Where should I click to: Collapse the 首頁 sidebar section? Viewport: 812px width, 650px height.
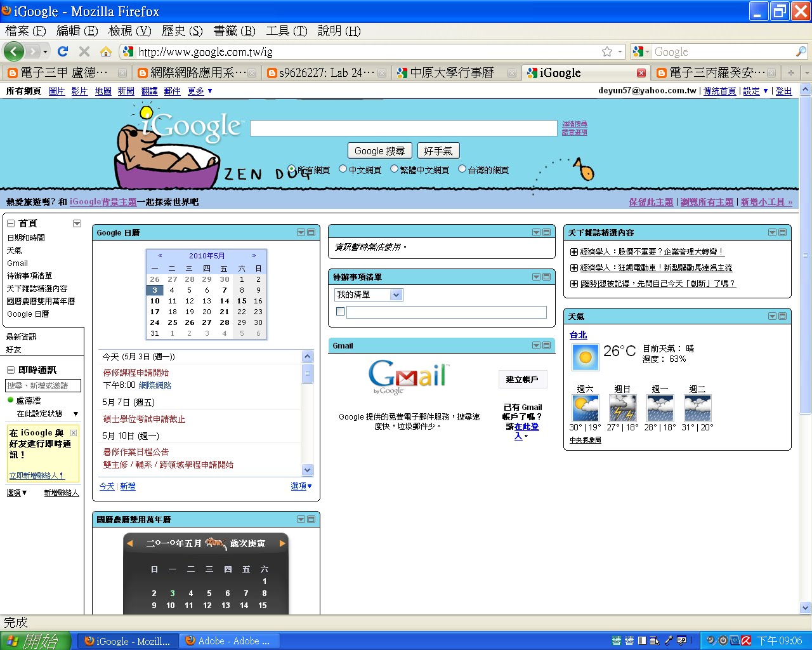pos(11,223)
